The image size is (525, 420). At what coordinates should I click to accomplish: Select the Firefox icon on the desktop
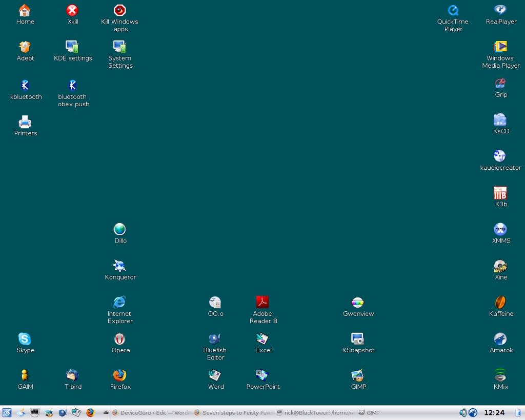coord(119,375)
